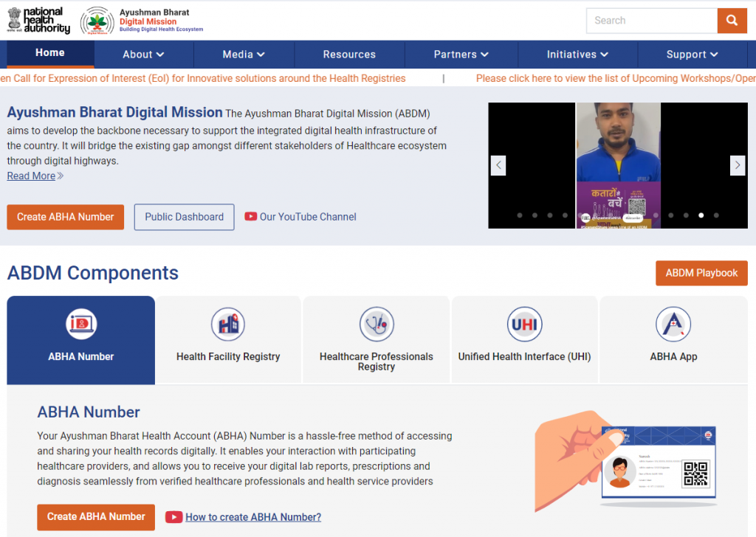This screenshot has width=756, height=537.
Task: Expand the Partners dropdown menu
Action: click(x=461, y=55)
